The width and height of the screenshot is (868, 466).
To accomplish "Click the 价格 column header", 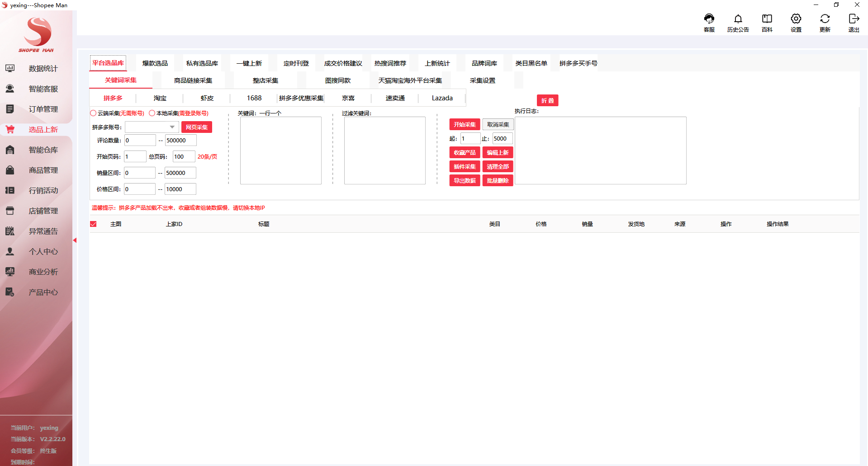I will (x=541, y=224).
